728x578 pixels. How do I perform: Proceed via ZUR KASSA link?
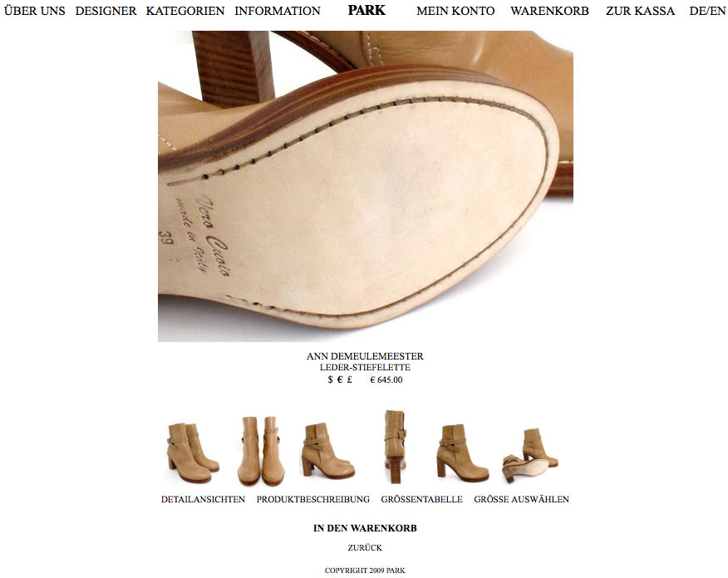[640, 11]
